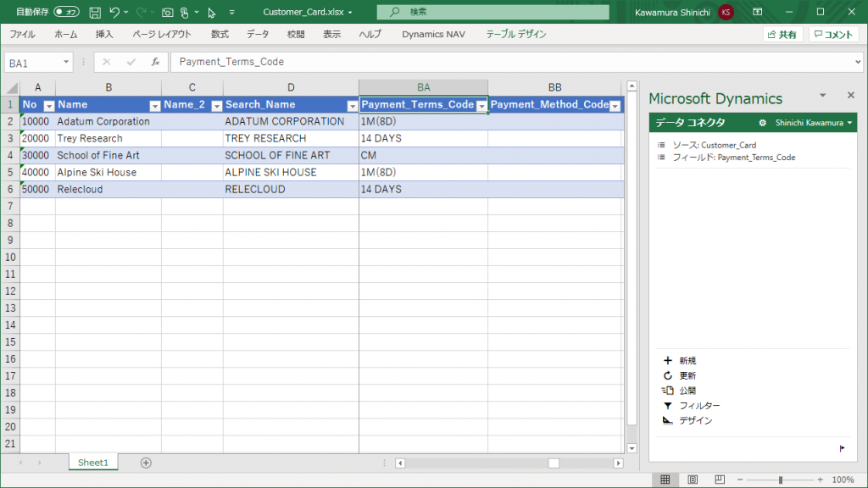The width and height of the screenshot is (868, 488).
Task: Click the add new sheet plus icon
Action: pos(146,463)
